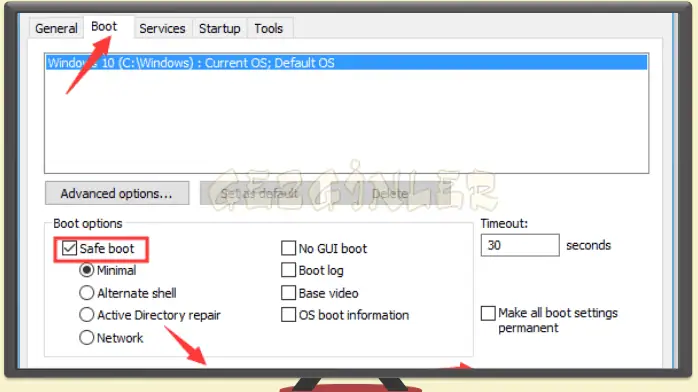Screen dimensions: 698x392
Task: Select the Windows 10 Current OS entry
Action: (346, 63)
